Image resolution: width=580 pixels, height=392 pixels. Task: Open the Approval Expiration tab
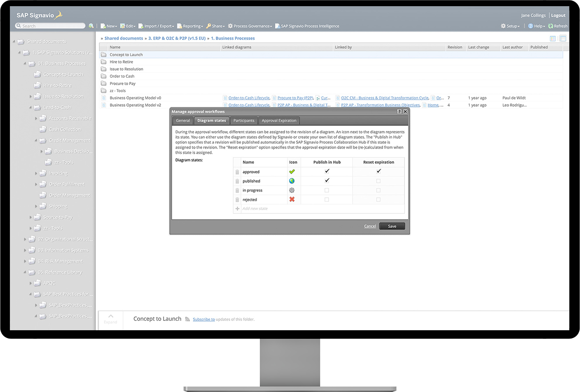[x=279, y=120]
